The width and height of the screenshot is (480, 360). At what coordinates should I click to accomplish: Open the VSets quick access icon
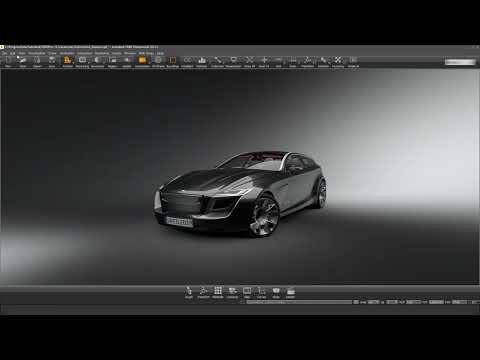276,292
